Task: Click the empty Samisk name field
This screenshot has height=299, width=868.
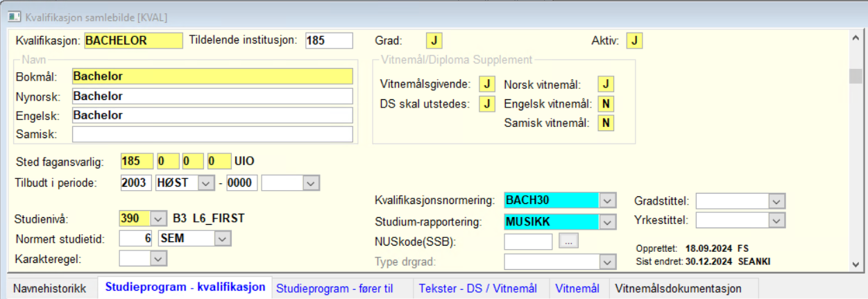Action: (x=212, y=134)
